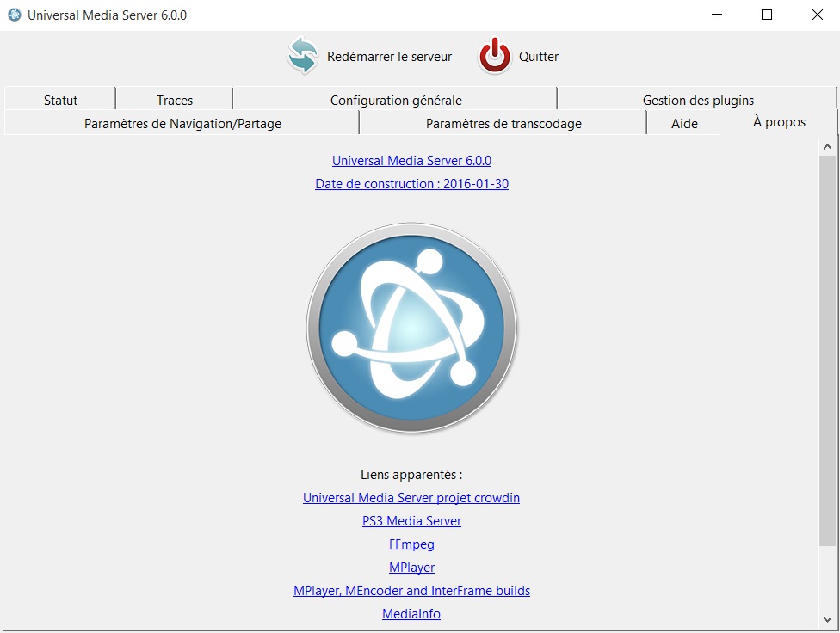Open the Configuration générale tab
840x633 pixels.
(x=396, y=100)
